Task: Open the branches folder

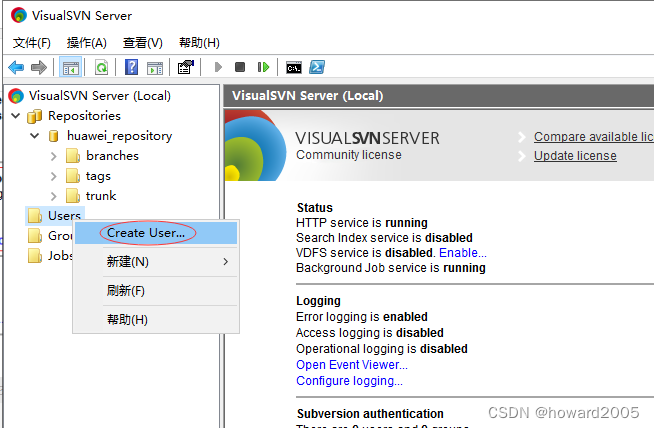Action: tap(112, 156)
